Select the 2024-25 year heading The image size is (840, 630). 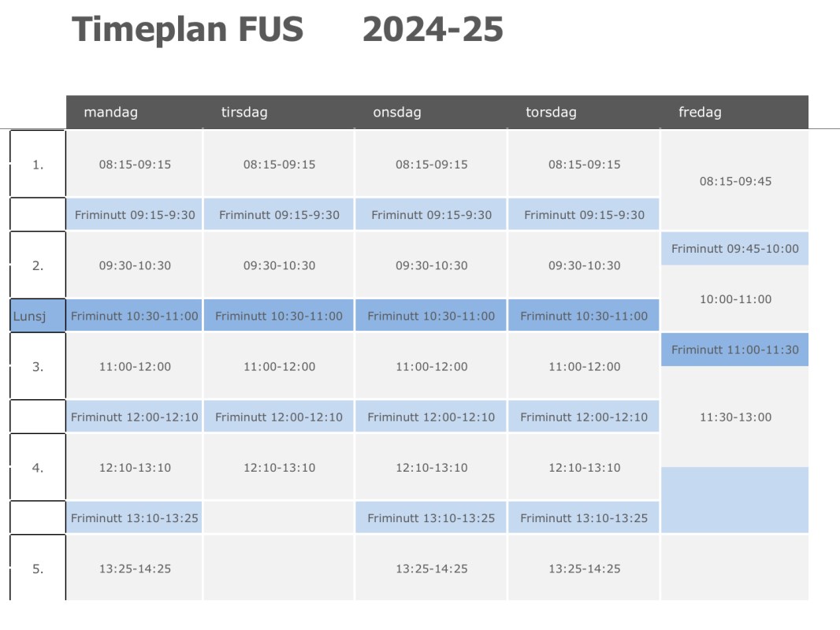[x=433, y=29]
